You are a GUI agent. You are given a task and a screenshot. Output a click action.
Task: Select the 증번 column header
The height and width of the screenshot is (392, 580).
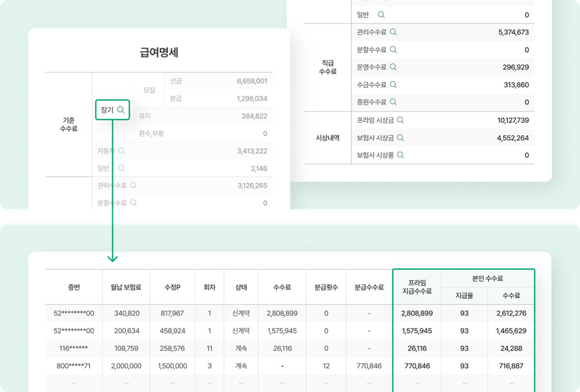pyautogui.click(x=74, y=287)
